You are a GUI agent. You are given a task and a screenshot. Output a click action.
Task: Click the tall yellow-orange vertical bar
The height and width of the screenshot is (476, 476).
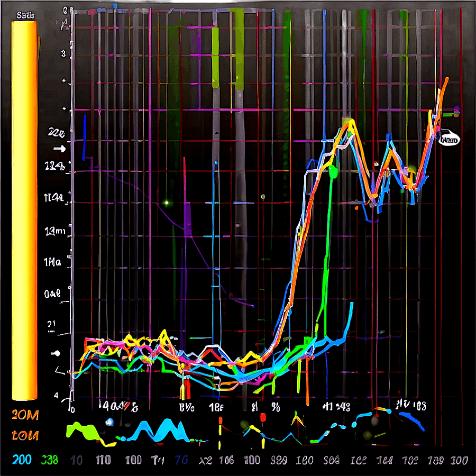24,212
